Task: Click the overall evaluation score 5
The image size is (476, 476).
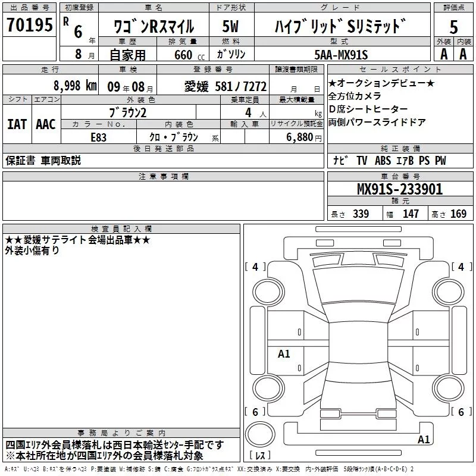Action: (x=453, y=27)
